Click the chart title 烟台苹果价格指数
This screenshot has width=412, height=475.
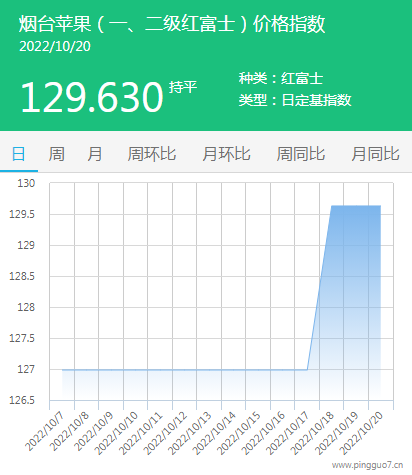172,24
